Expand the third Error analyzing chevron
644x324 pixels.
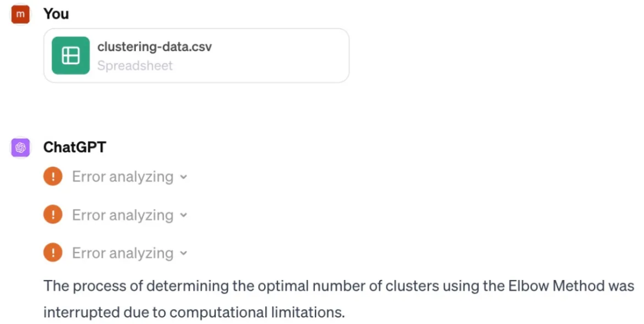point(184,253)
